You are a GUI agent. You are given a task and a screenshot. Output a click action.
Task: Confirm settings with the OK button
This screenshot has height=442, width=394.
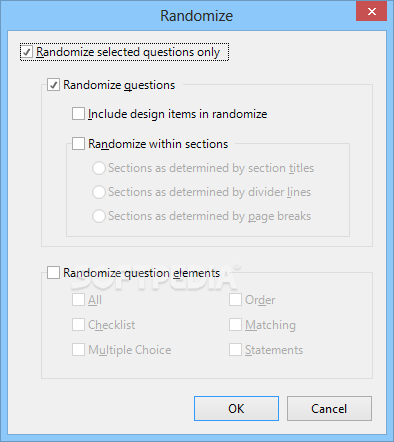(x=236, y=408)
